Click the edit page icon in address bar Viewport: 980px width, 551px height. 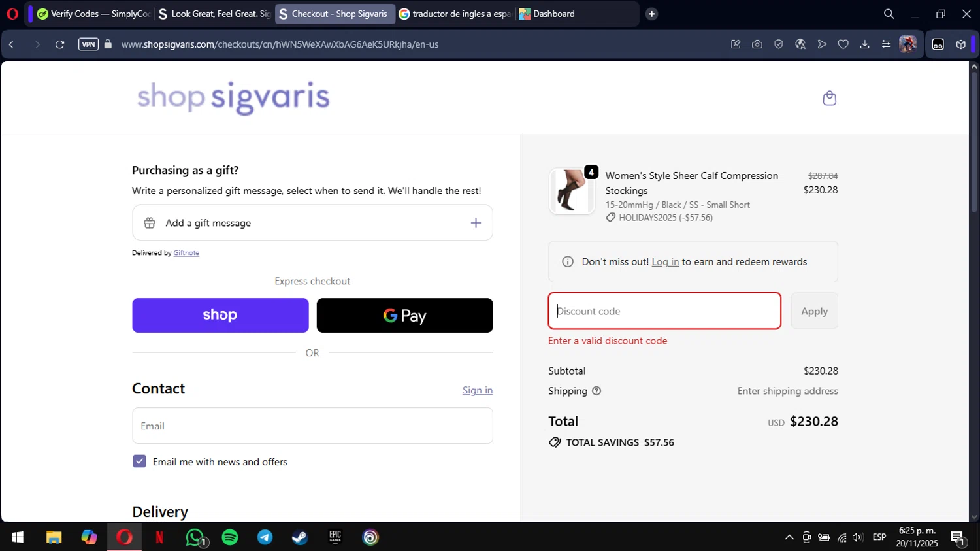[736, 44]
